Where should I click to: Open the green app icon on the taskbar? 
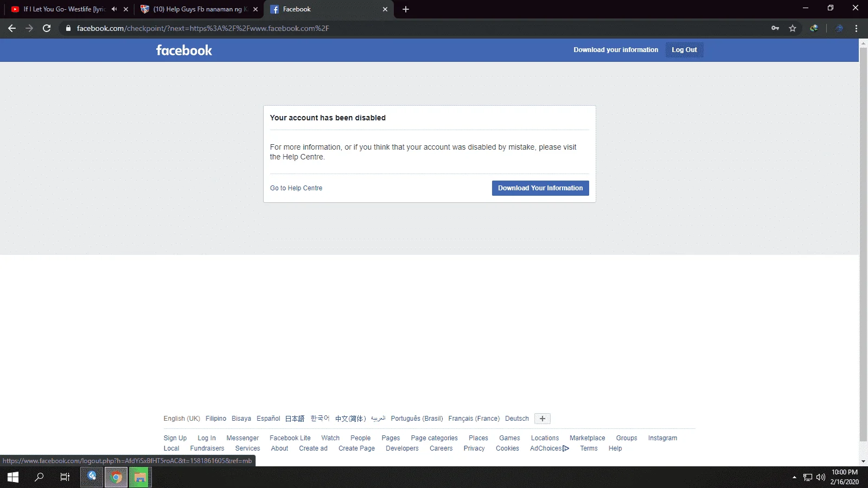coord(140,477)
